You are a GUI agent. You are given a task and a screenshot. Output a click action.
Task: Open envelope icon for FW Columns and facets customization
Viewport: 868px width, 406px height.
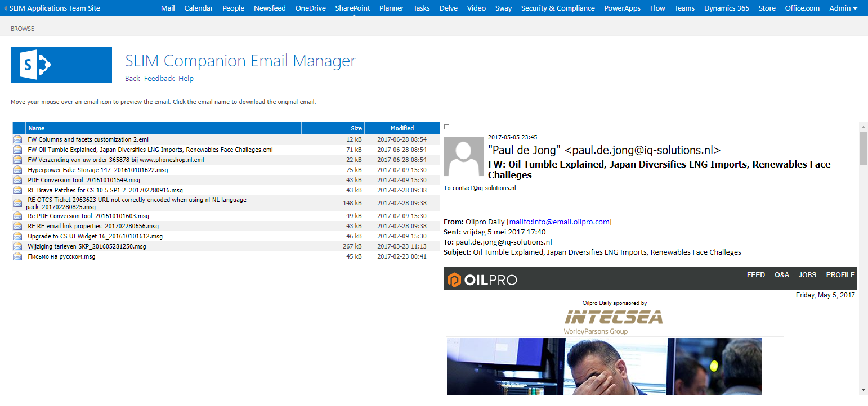click(17, 139)
